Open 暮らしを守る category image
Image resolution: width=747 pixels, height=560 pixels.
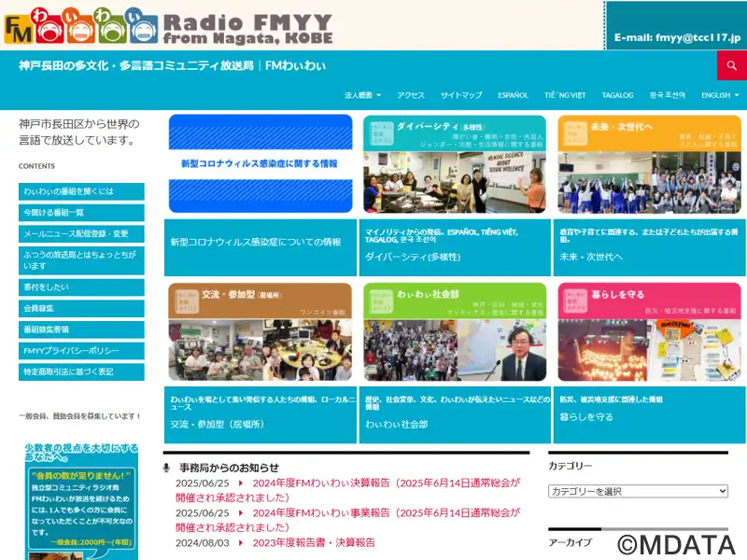[x=649, y=332]
